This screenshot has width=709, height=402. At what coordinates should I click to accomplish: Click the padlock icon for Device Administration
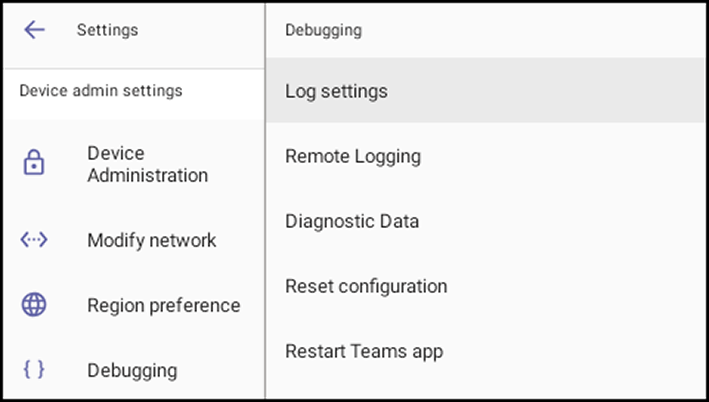(x=34, y=162)
